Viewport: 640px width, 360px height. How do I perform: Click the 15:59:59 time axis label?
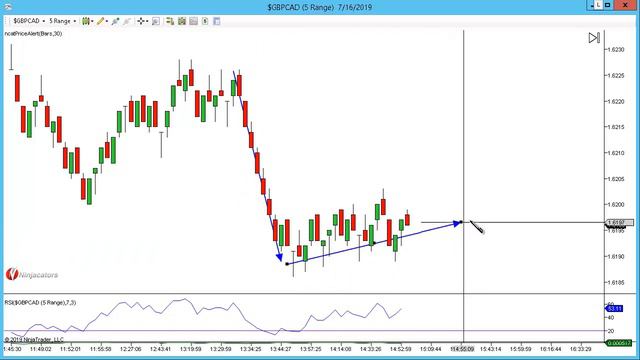(520, 349)
